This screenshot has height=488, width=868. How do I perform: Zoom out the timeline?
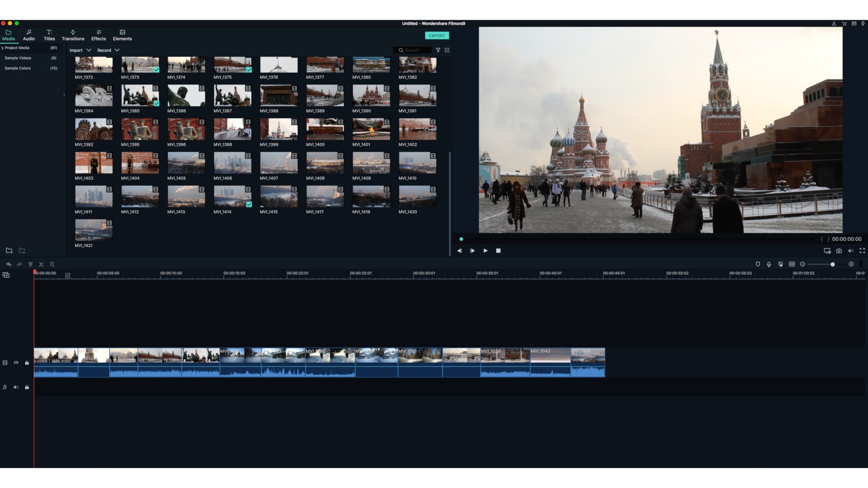click(803, 264)
